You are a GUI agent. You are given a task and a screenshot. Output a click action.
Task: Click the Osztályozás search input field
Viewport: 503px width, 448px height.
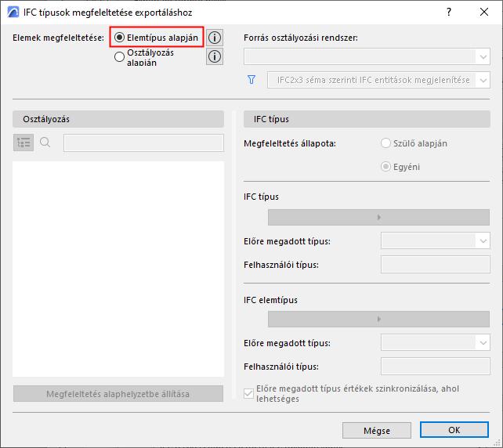[143, 143]
